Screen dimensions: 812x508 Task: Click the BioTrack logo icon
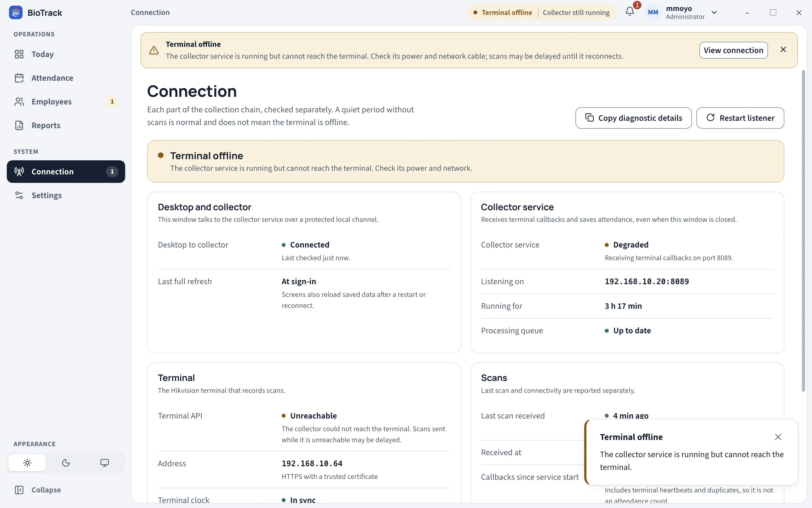pos(16,12)
